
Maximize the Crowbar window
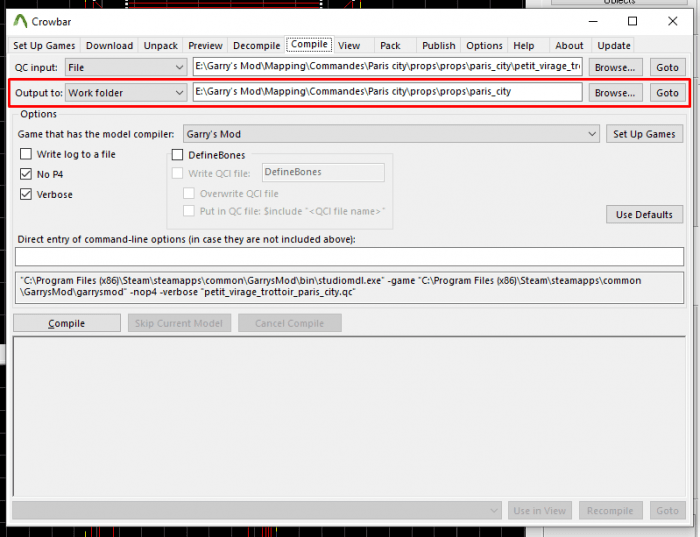click(633, 21)
